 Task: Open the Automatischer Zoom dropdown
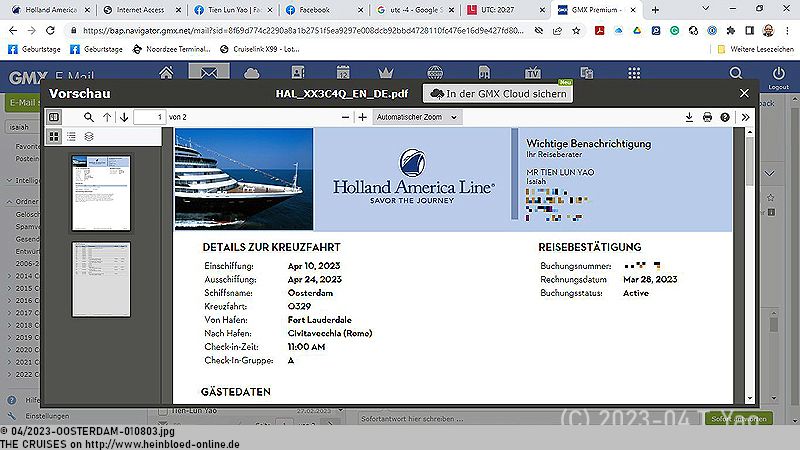tap(417, 117)
